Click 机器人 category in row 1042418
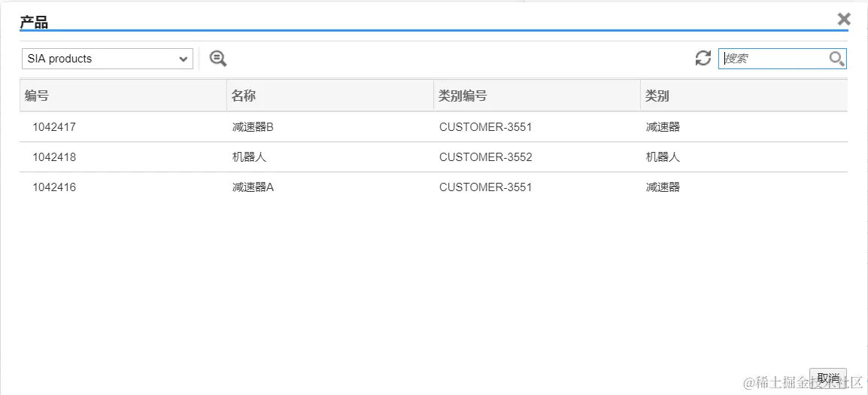Viewport: 868px width, 395px height. tap(663, 157)
